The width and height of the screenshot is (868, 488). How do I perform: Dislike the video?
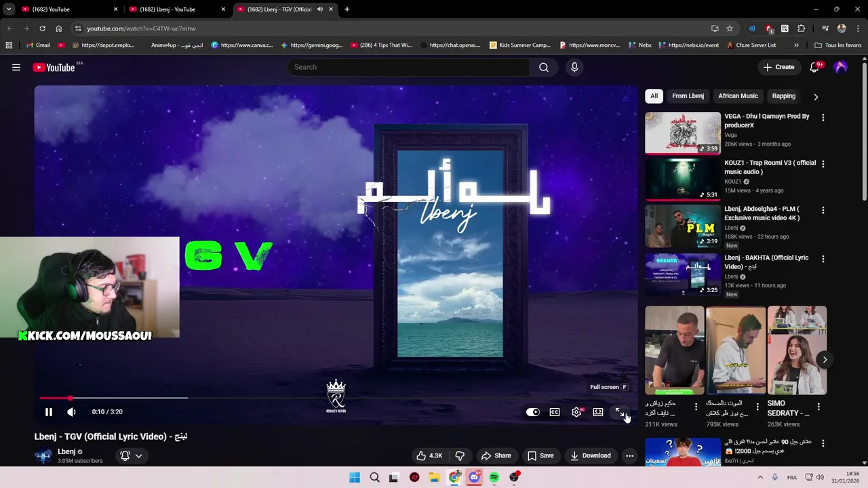(x=460, y=455)
